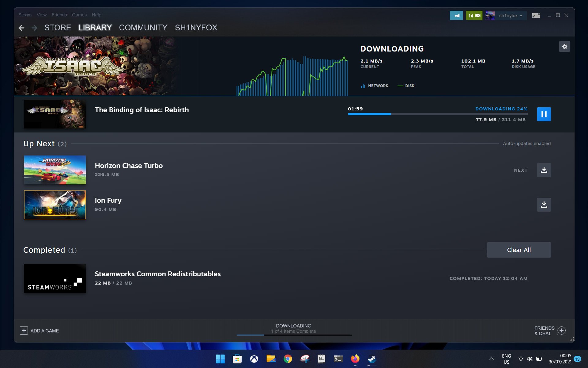Click the Steam menu bar item
588x368 pixels.
pos(24,14)
